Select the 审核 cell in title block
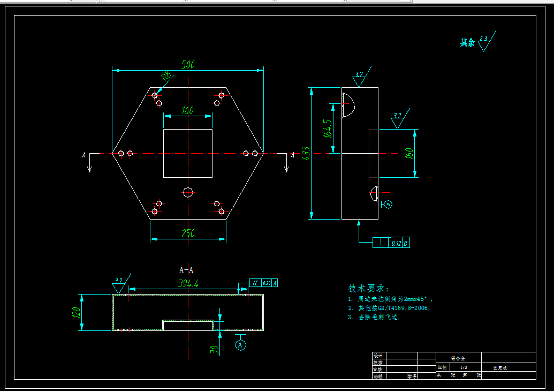554x392 pixels. pos(378,370)
